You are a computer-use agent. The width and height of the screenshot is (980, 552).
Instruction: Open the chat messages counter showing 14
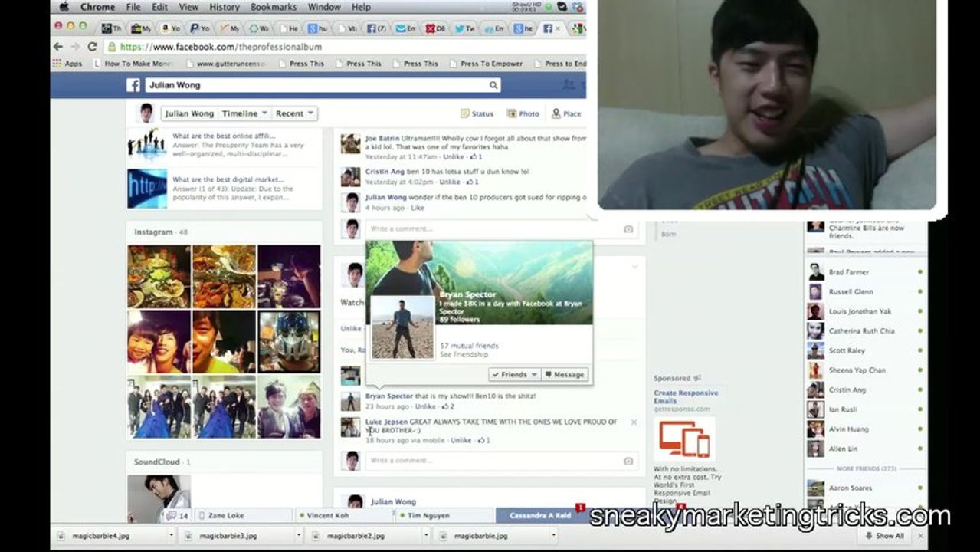click(x=179, y=516)
